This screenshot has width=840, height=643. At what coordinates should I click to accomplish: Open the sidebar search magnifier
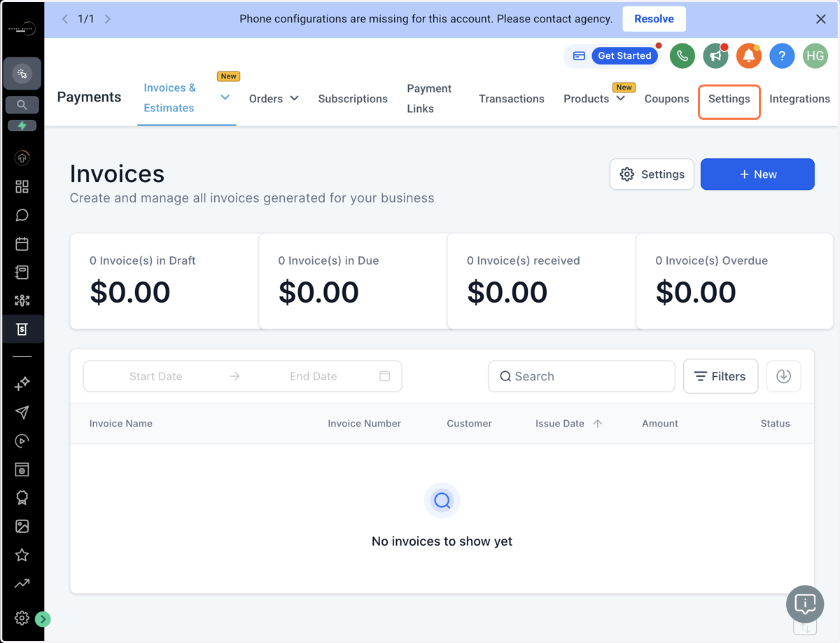click(x=22, y=105)
